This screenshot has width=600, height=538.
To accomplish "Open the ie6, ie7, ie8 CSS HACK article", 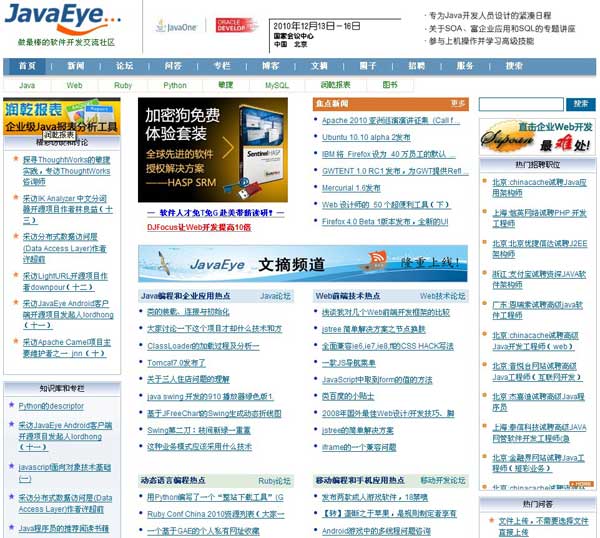I will [387, 346].
